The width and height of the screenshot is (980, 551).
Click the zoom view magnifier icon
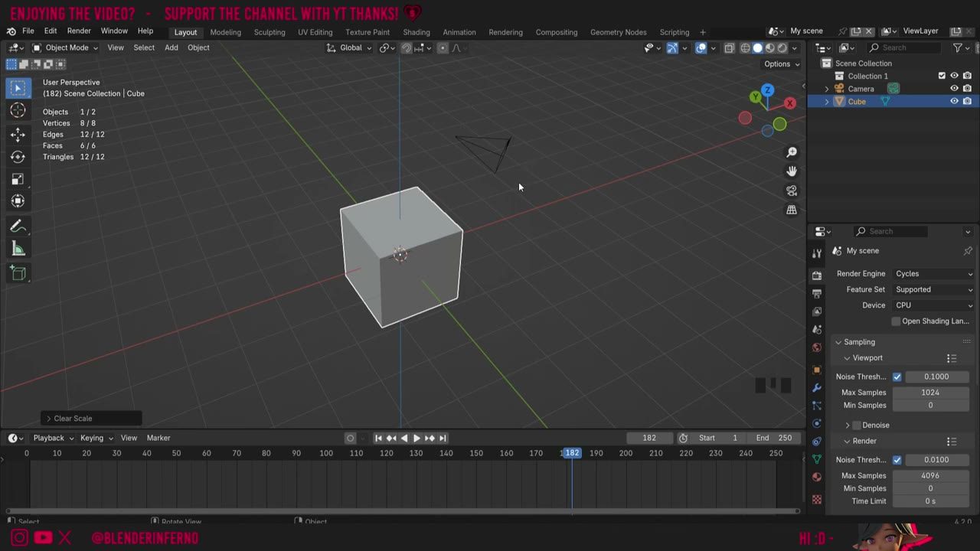pyautogui.click(x=792, y=152)
